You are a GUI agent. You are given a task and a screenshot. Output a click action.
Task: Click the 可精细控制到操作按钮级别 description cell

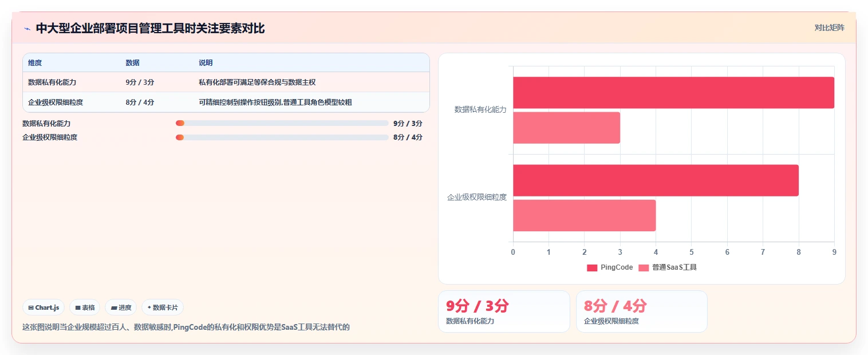pyautogui.click(x=275, y=102)
